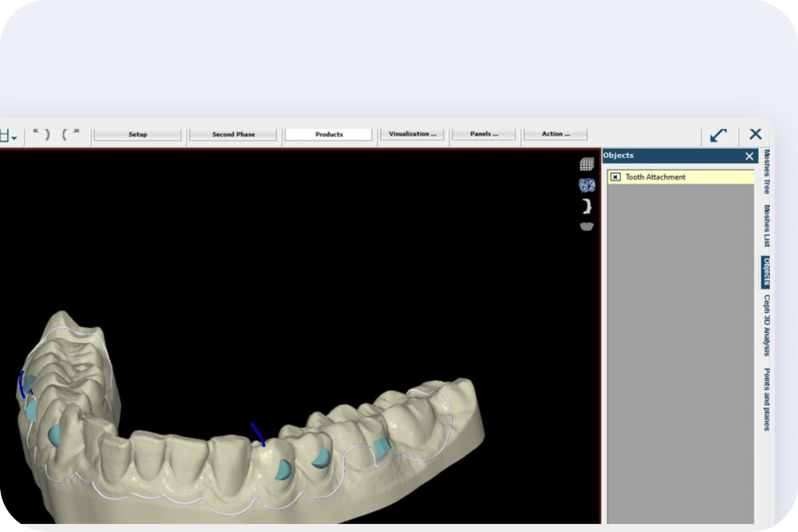Screen dimensions: 798x532
Task: Open the Panels menu
Action: (x=484, y=134)
